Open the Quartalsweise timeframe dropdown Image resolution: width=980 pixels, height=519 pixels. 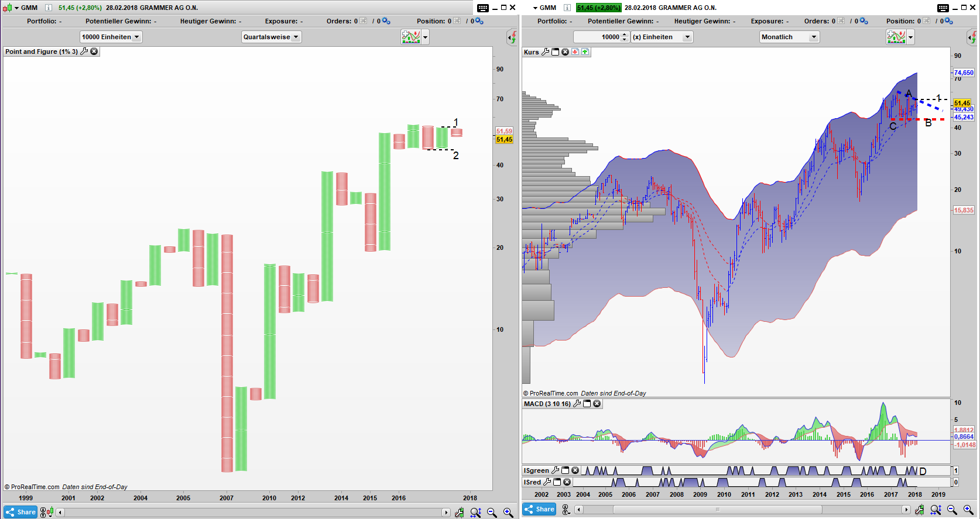[271, 37]
